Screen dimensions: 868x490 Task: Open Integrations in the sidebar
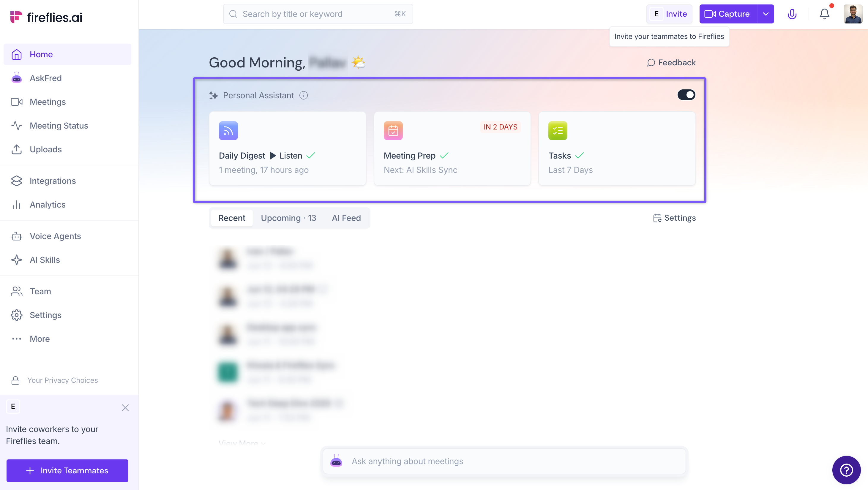(x=67, y=181)
